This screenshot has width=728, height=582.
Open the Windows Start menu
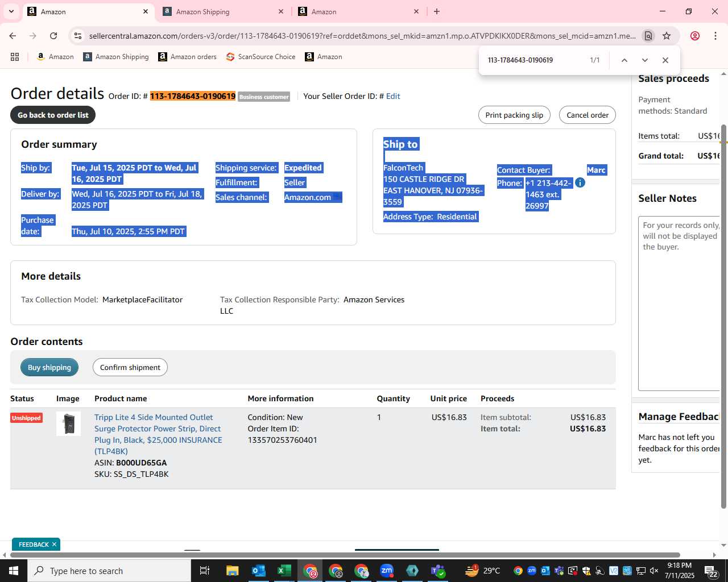(14, 571)
